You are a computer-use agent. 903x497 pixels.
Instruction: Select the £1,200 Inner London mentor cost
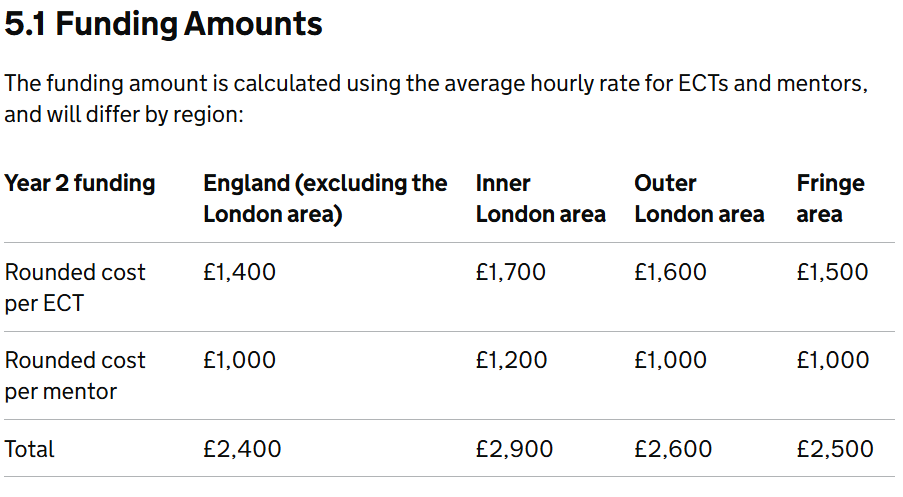511,360
